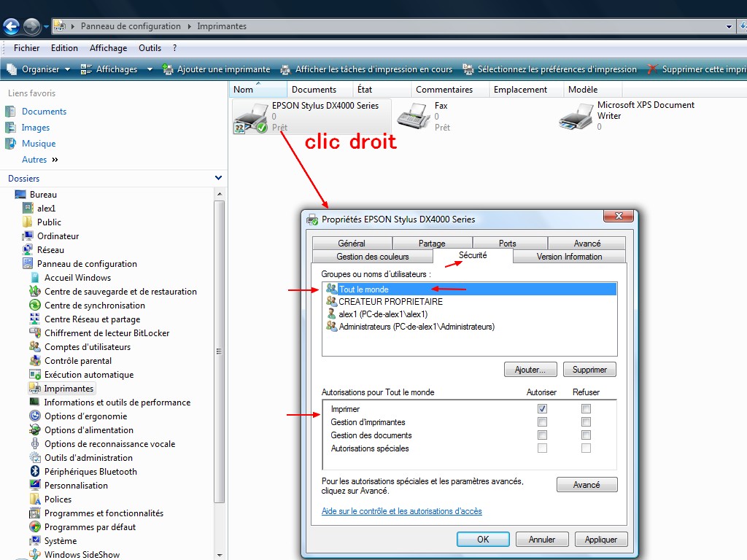747x560 pixels.
Task: Switch to the Général tab
Action: (352, 244)
